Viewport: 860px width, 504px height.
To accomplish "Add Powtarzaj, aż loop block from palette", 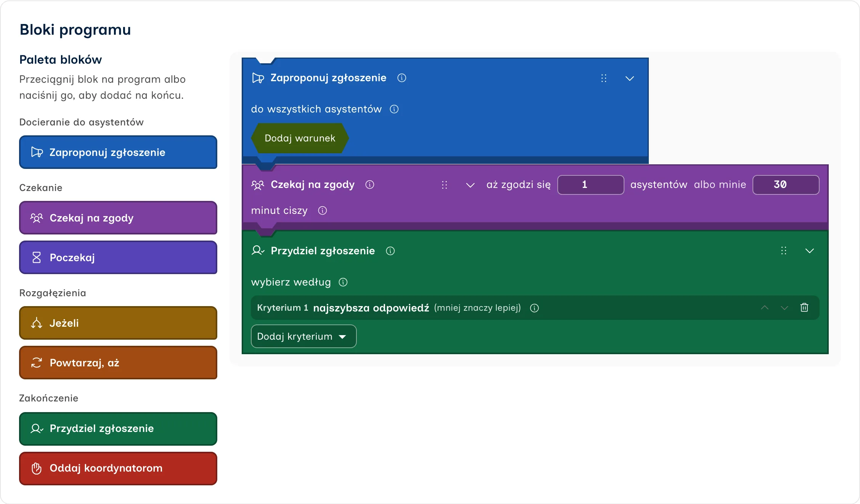I will click(118, 363).
